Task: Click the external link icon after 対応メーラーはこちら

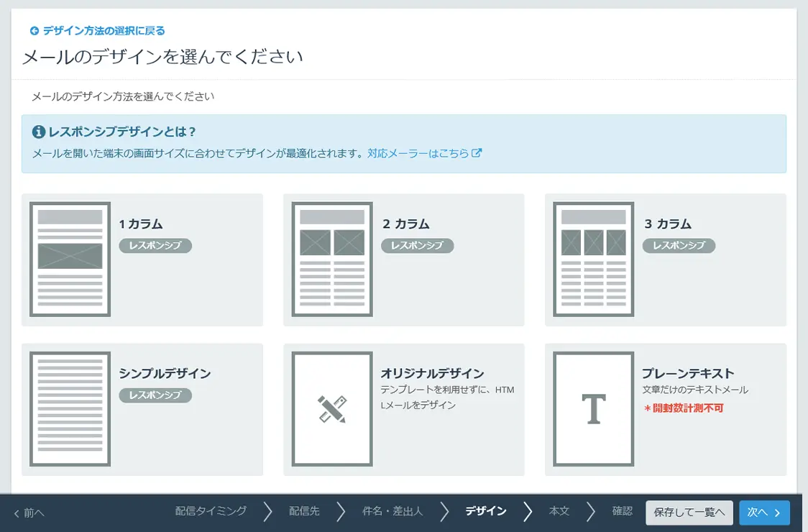Action: point(477,152)
